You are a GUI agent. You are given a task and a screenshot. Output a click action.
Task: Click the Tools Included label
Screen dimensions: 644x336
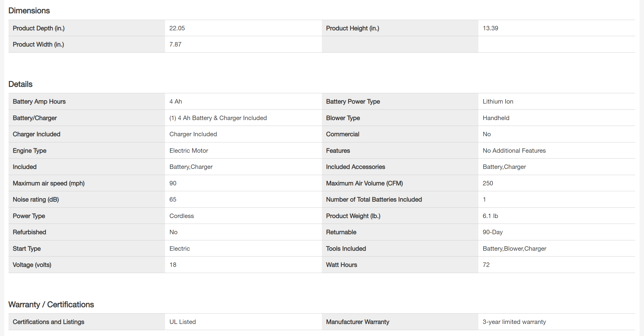click(346, 249)
